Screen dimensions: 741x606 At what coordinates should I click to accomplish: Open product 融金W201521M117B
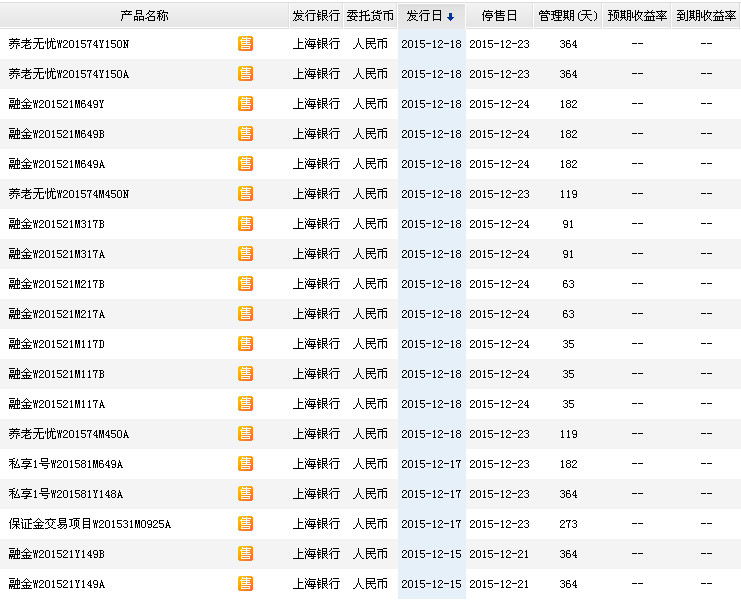56,374
